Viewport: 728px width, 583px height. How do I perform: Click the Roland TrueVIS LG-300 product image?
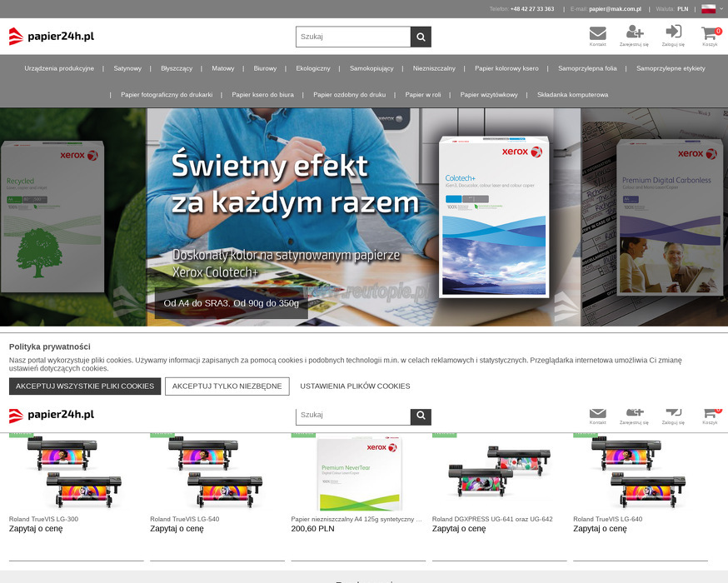74,472
